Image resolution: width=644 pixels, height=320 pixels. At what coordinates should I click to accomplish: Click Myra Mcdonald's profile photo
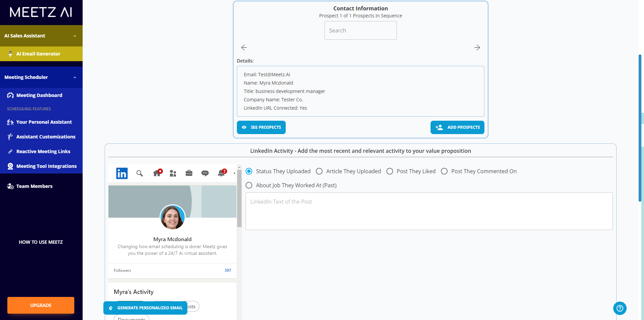click(172, 217)
